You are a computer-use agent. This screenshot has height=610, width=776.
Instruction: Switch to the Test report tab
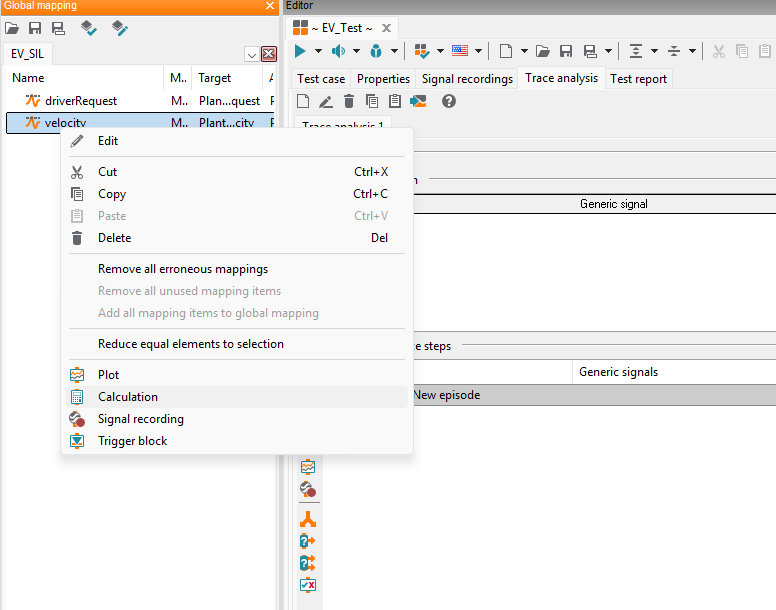point(638,79)
